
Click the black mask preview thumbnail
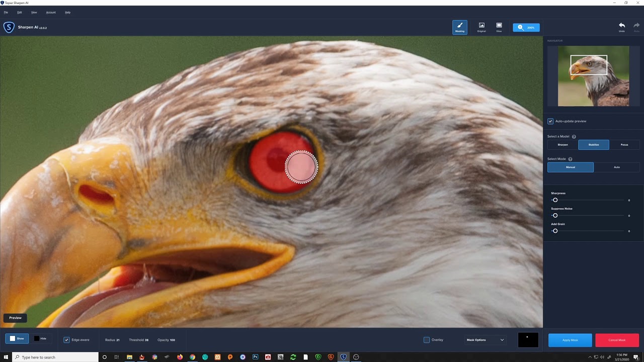pyautogui.click(x=528, y=340)
